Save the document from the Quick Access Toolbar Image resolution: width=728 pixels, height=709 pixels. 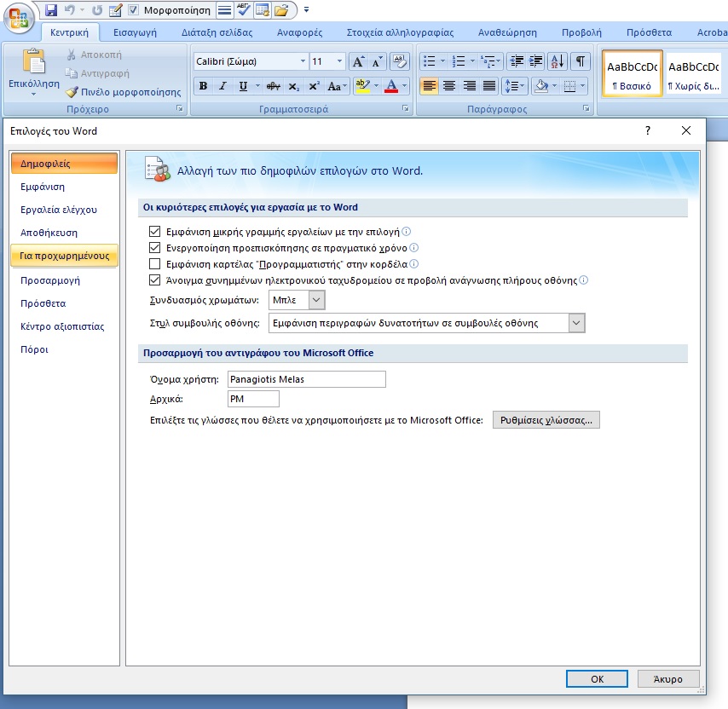click(51, 9)
